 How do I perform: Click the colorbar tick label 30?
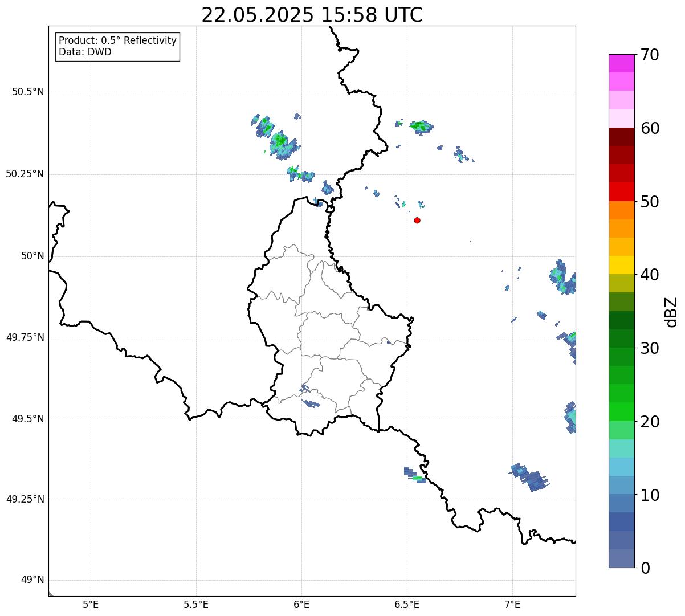(650, 348)
